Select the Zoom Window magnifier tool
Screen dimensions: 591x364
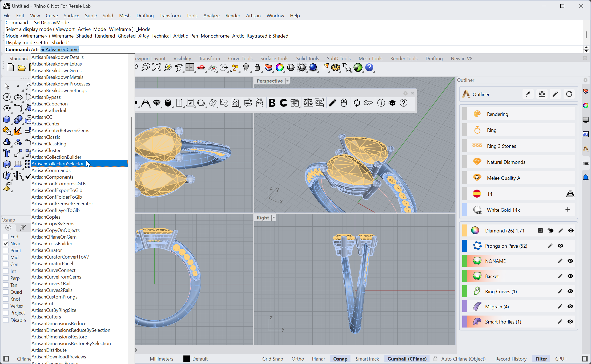point(145,68)
